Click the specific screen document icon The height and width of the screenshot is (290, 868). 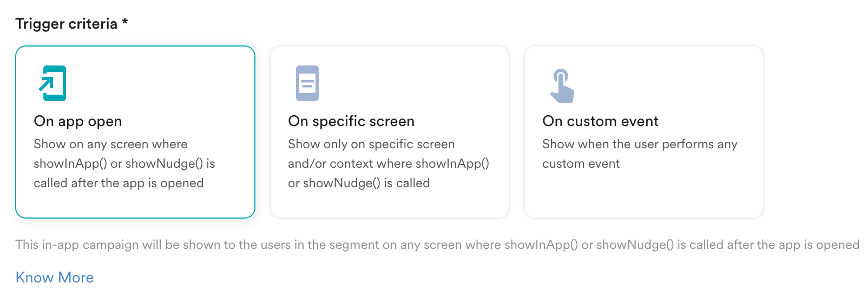(307, 83)
